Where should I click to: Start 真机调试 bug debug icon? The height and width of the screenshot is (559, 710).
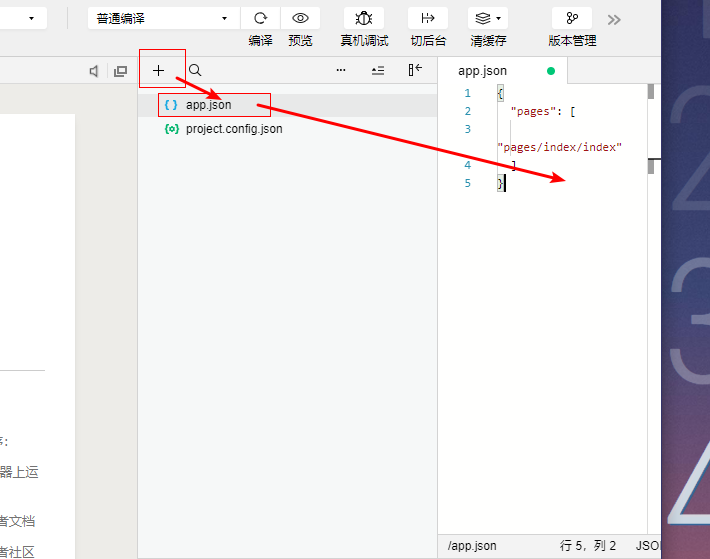tap(364, 19)
